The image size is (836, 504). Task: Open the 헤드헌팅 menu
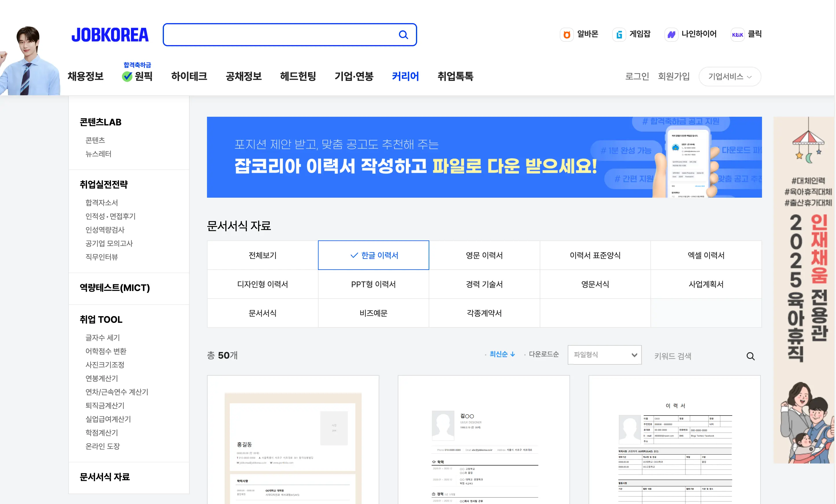298,76
